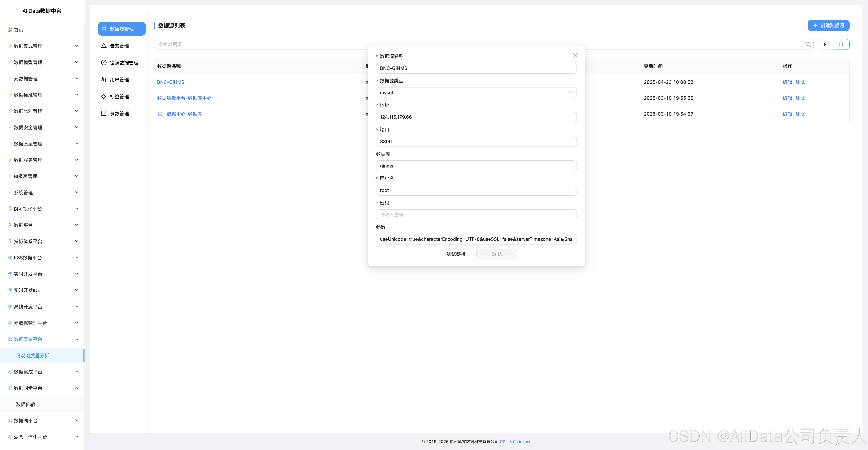Click 首页 in sidebar
Viewport: 868px width, 450px height.
click(x=18, y=30)
